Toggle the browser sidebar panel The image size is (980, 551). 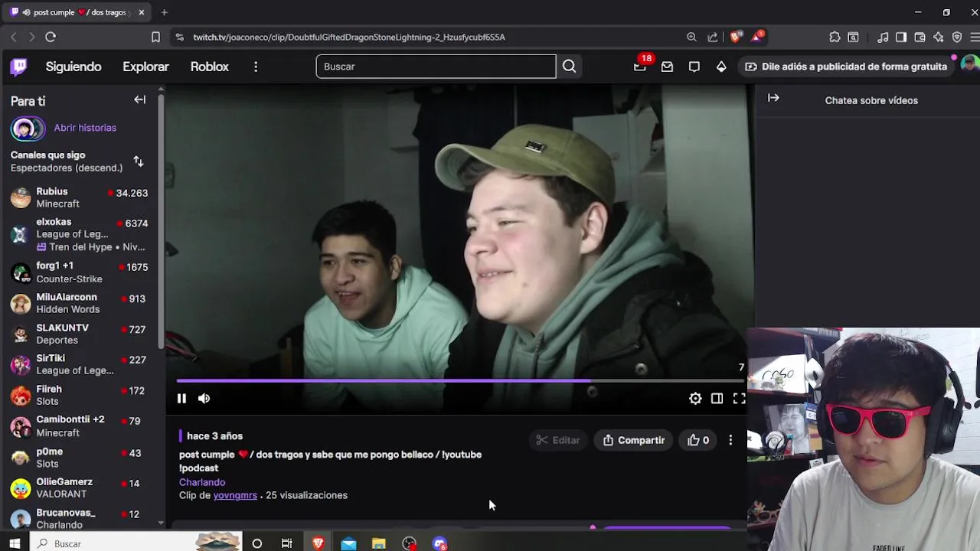tap(901, 37)
